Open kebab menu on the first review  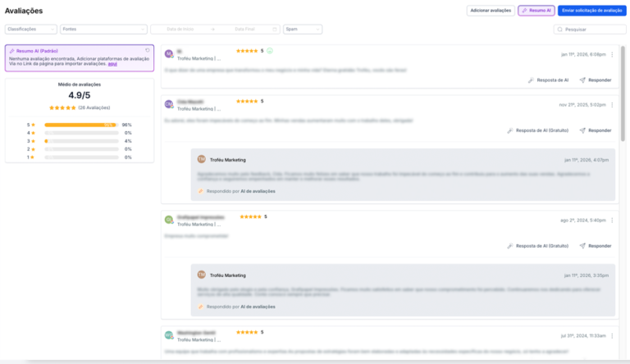click(611, 54)
